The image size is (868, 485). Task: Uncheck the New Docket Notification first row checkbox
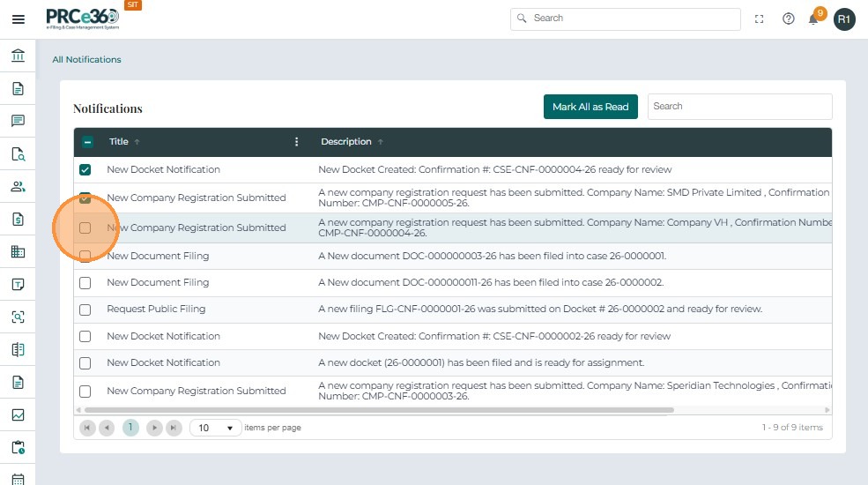[85, 169]
